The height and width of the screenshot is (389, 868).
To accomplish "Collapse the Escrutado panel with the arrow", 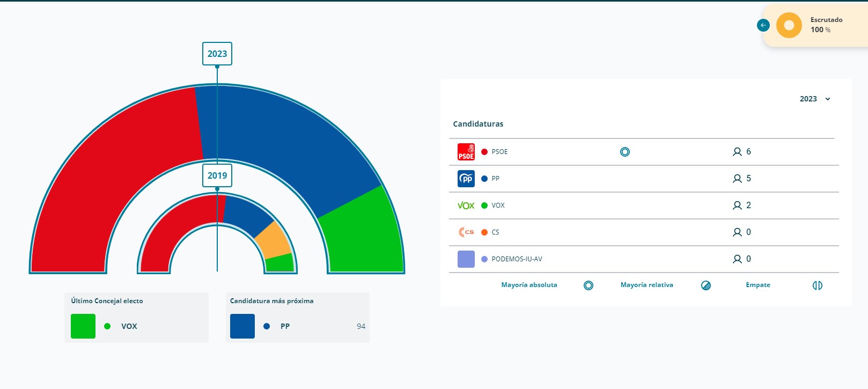I will pyautogui.click(x=763, y=25).
